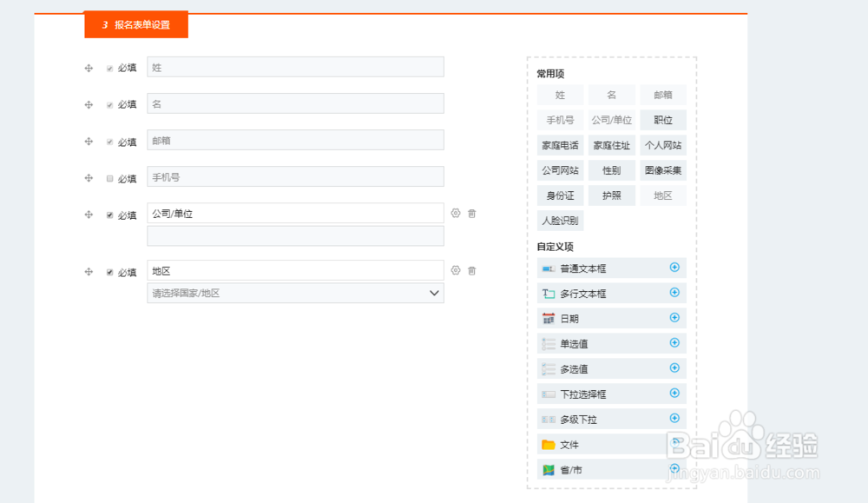Select the 3 报名表单设置 tab
This screenshot has width=868, height=503.
coord(136,25)
